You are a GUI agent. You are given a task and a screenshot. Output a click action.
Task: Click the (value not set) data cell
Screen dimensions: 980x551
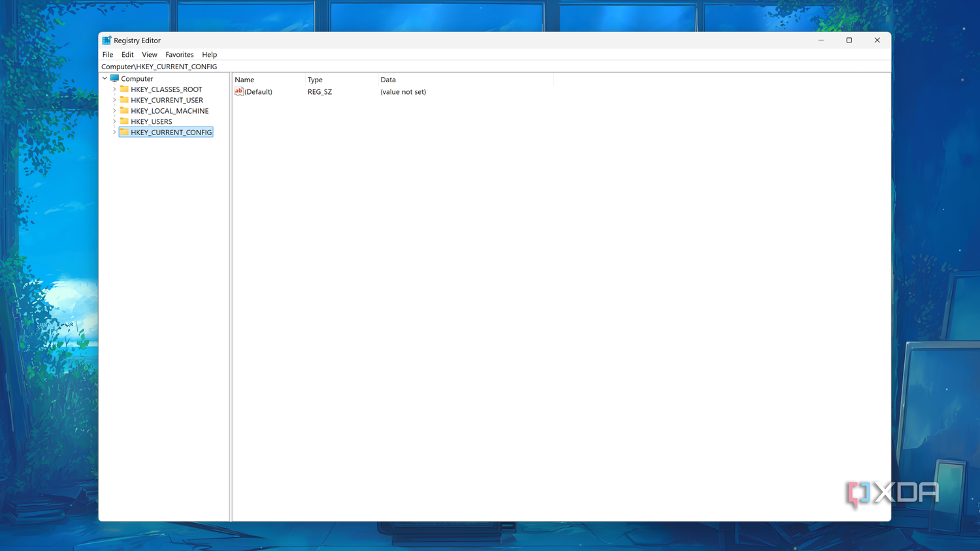[403, 92]
